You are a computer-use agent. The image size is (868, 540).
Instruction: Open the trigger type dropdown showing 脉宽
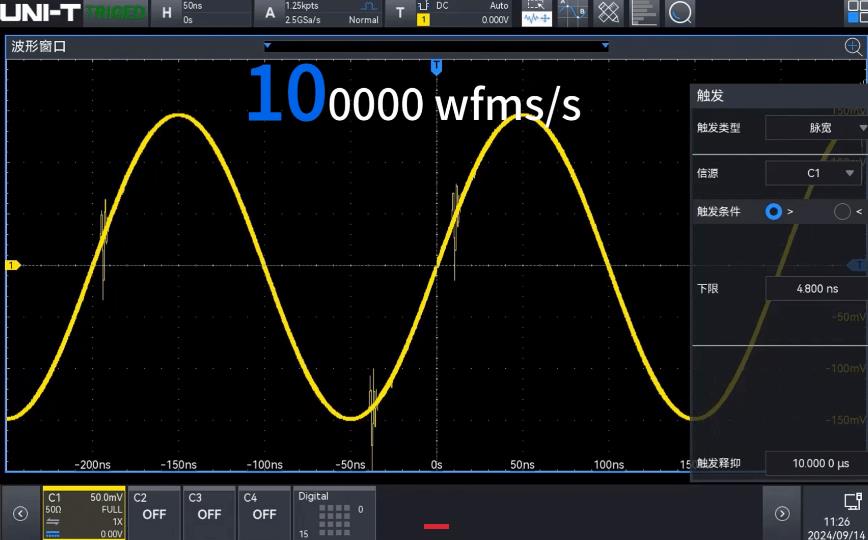(x=816, y=128)
